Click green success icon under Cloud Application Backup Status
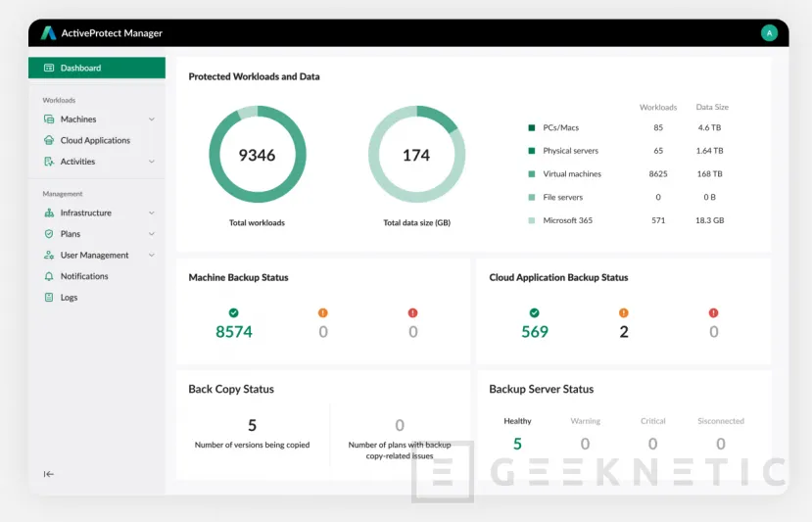812x522 pixels. [535, 312]
